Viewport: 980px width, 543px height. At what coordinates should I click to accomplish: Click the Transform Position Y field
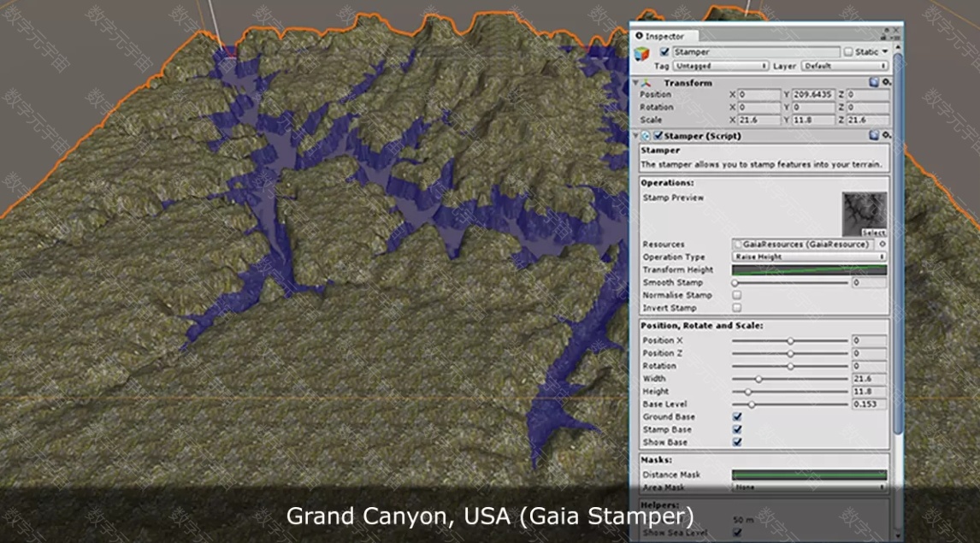pyautogui.click(x=813, y=94)
